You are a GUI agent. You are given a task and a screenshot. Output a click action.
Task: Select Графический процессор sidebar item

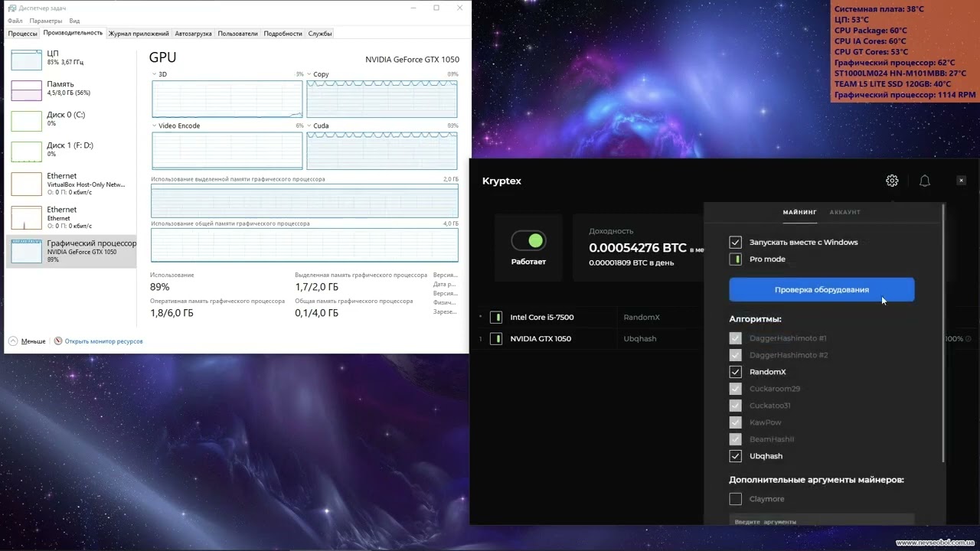[71, 251]
